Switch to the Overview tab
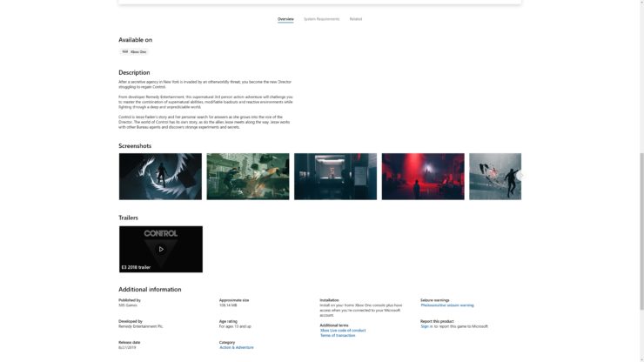Screen dimensions: 644x362 tap(285, 19)
